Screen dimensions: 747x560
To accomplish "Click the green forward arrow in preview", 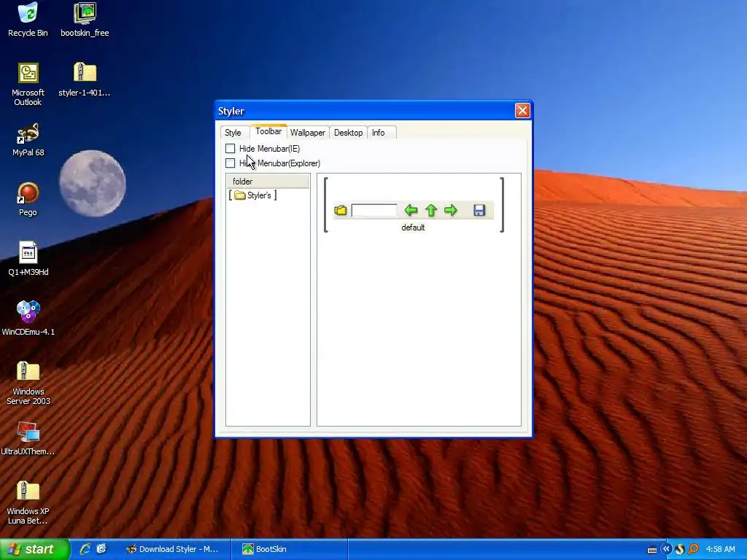I will coord(450,211).
